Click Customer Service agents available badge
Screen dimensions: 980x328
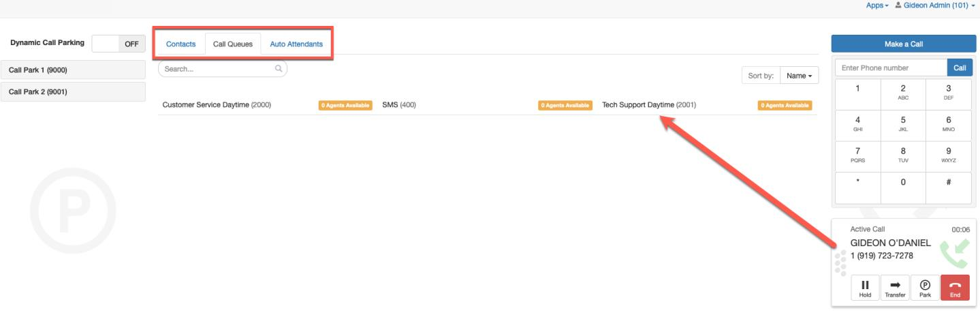345,105
